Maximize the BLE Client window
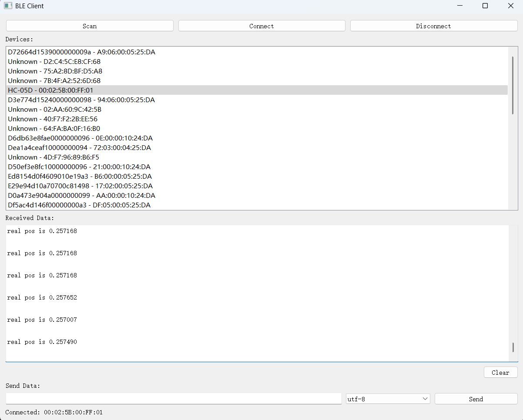The image size is (523, 420). point(485,6)
